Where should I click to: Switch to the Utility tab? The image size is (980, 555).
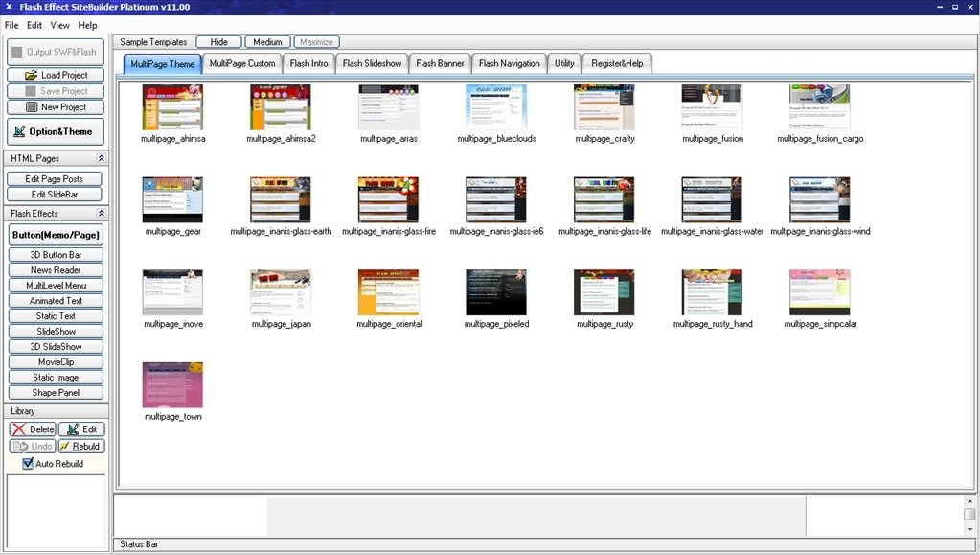564,63
